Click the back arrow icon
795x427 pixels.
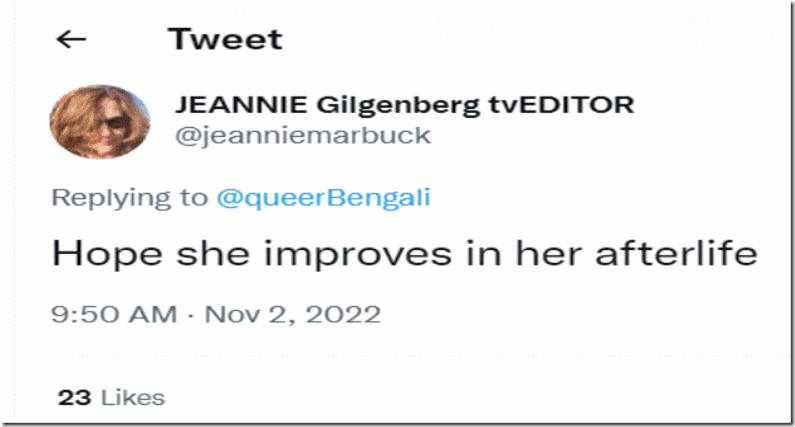[72, 40]
